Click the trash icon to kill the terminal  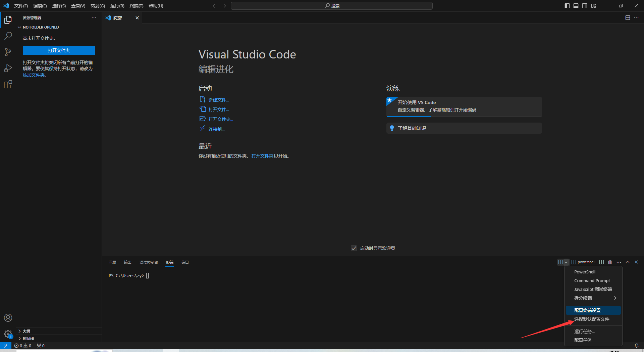click(610, 262)
